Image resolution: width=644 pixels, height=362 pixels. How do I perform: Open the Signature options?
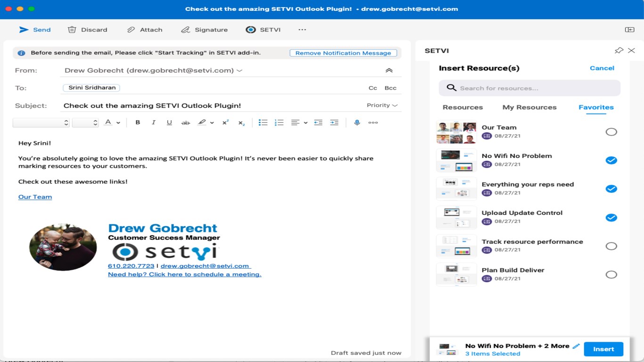coord(204,30)
